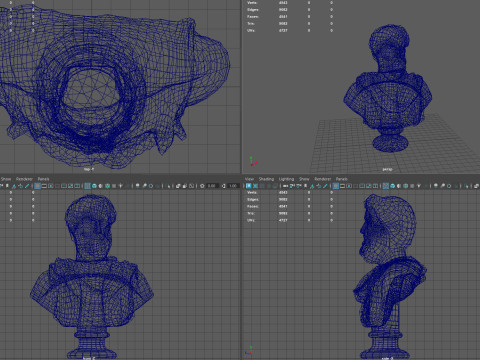This screenshot has height=360, width=480.
Task: Open Show menu in side view panel
Action: (304, 179)
